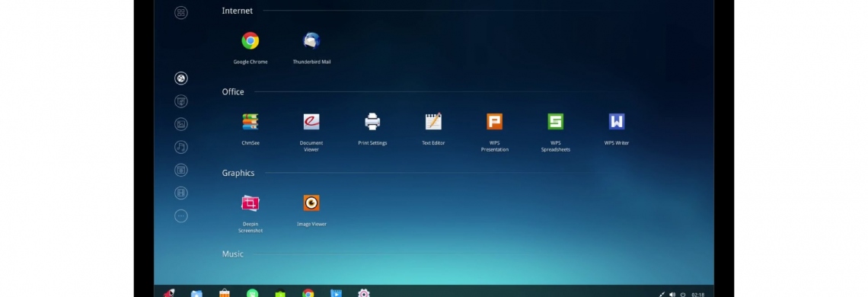
Task: Open the file manager from the dock
Action: click(x=196, y=293)
